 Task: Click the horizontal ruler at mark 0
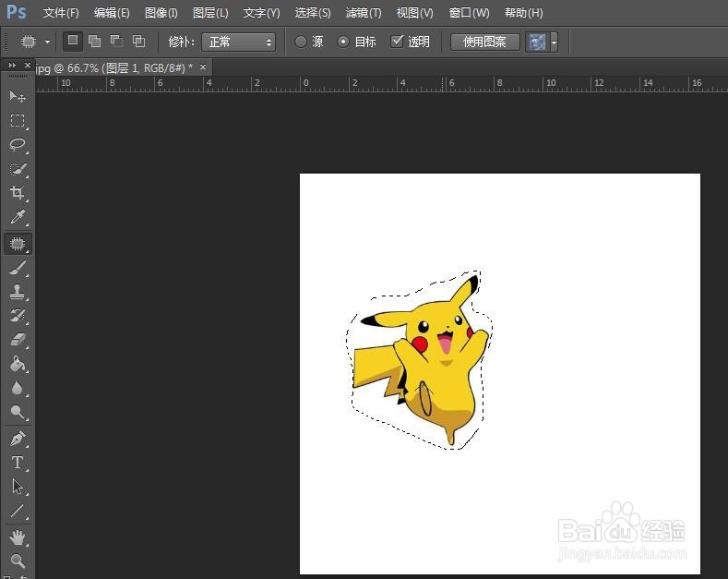point(305,83)
